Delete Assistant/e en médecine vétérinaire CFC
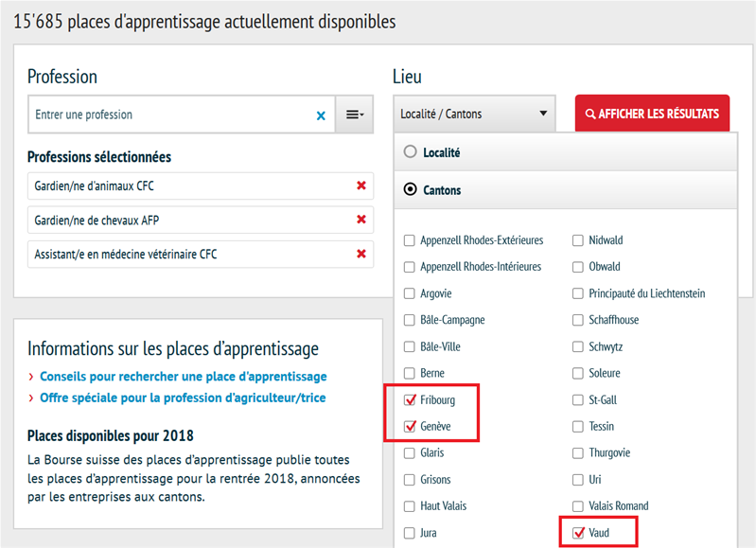Image resolution: width=756 pixels, height=548 pixels. [360, 254]
